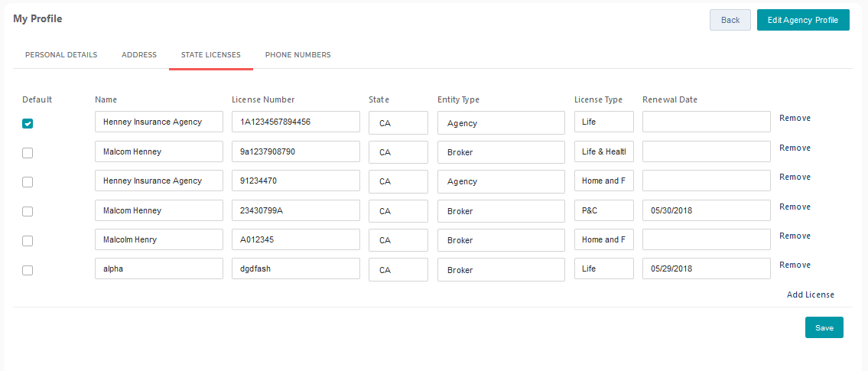
Task: Open State dropdown on alpha row
Action: 398,270
